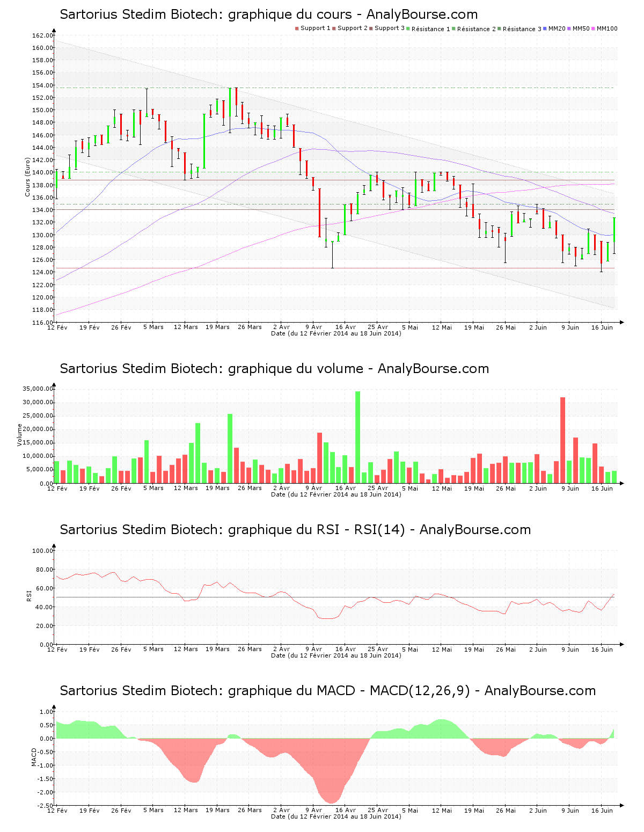Select the Résistance 2 legend label
644x832 pixels.
[477, 29]
